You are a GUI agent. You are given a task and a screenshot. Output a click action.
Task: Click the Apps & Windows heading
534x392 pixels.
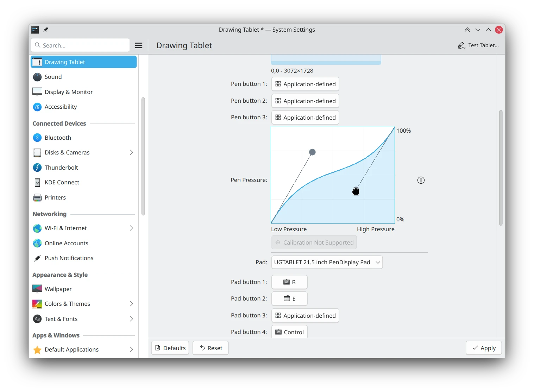pos(56,335)
